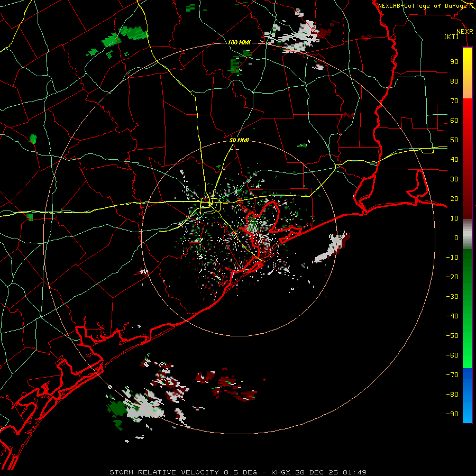Click the STORM RELATIVE VELOCITY caption text
Viewport: 476px width, 476px height.
[x=164, y=472]
